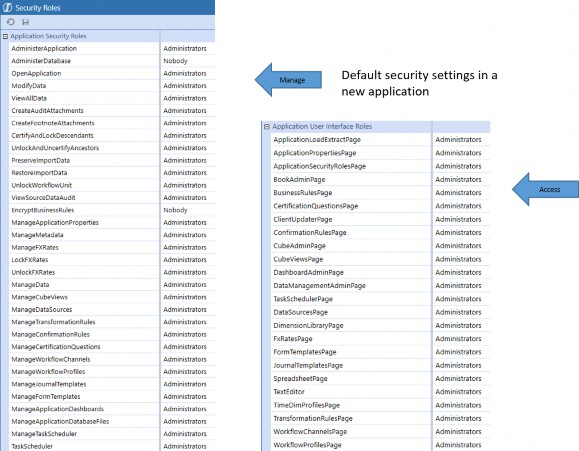Click the Security Roles title tab
This screenshot has width=579, height=451.
(38, 7)
